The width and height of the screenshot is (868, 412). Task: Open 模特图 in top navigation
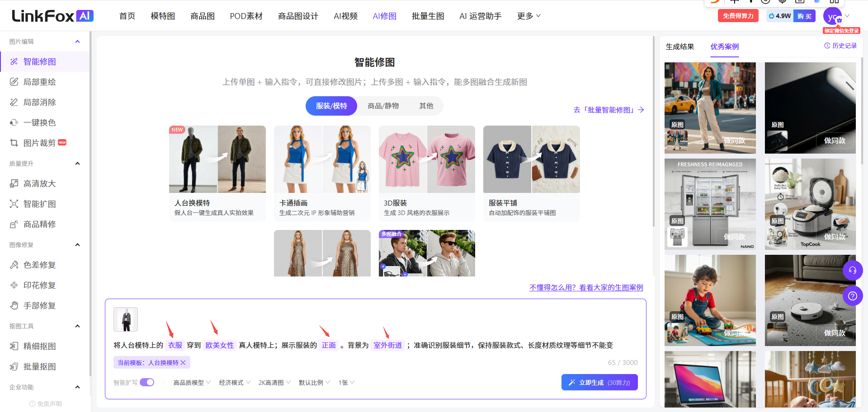pos(163,16)
